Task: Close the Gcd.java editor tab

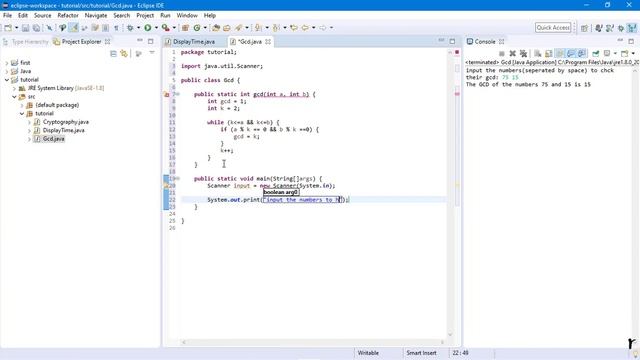Action: click(268, 42)
